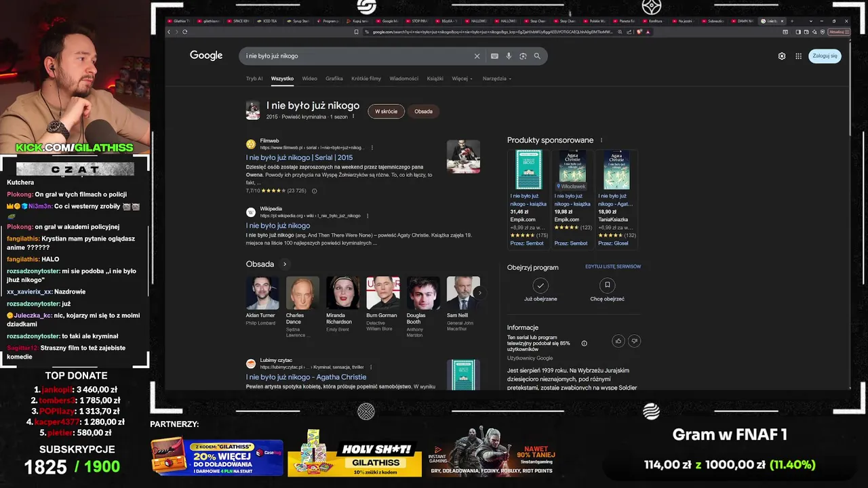Click the Google logo

click(x=206, y=56)
